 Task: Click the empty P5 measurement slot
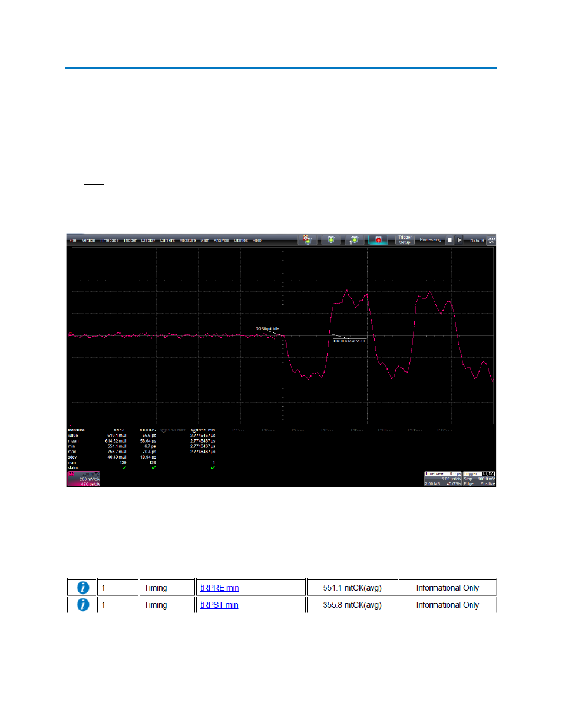click(x=238, y=430)
